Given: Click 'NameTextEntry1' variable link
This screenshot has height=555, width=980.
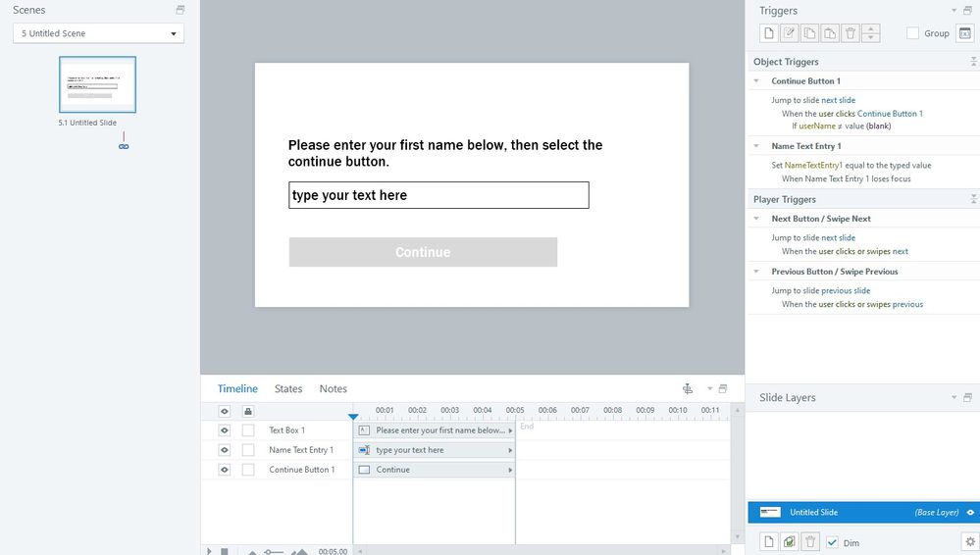Looking at the screenshot, I should click(x=813, y=166).
